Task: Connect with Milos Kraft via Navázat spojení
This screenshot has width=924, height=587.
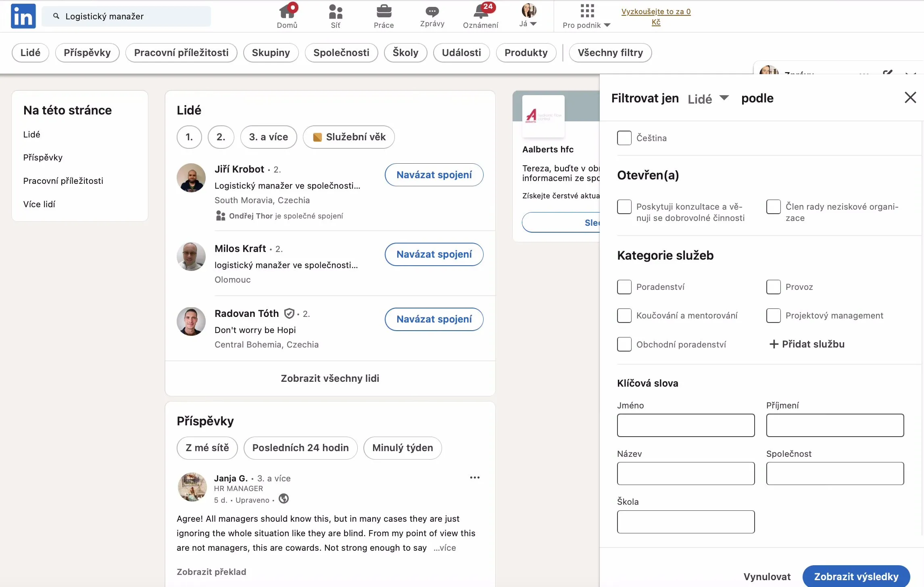Action: 434,254
